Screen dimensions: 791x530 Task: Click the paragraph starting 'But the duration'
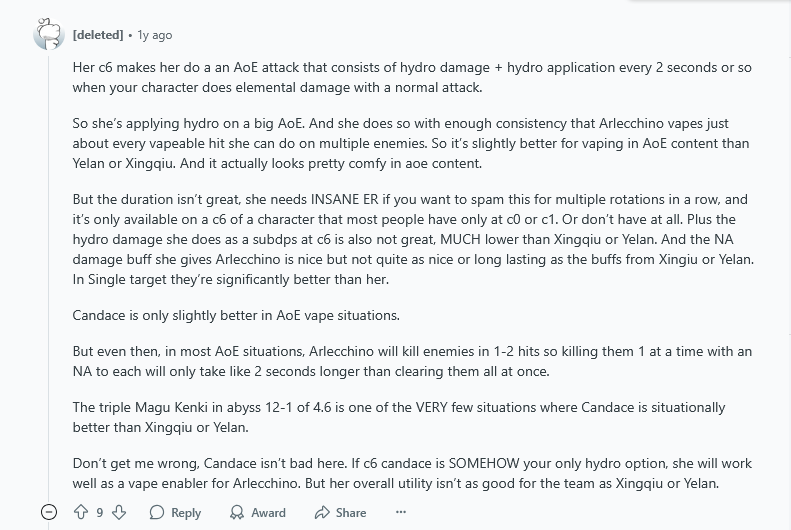[x=413, y=239]
